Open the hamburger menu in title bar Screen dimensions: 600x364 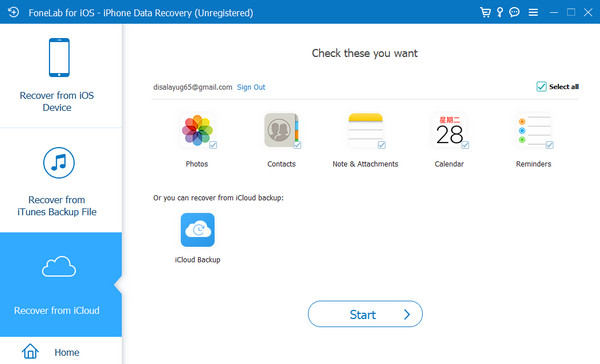click(533, 13)
